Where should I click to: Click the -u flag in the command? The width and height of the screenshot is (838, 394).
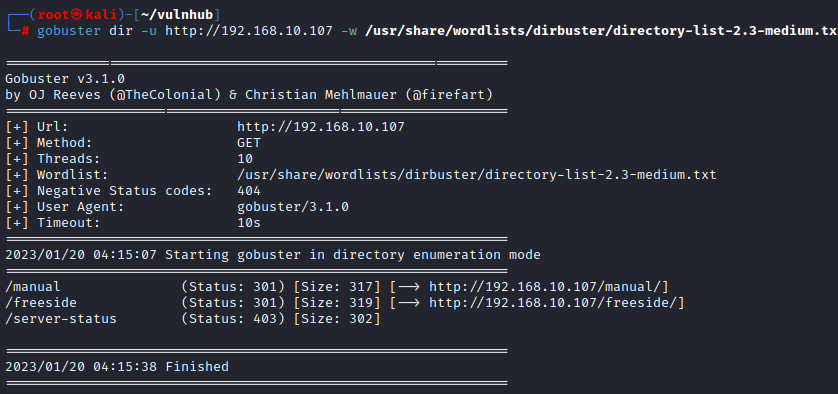point(149,30)
